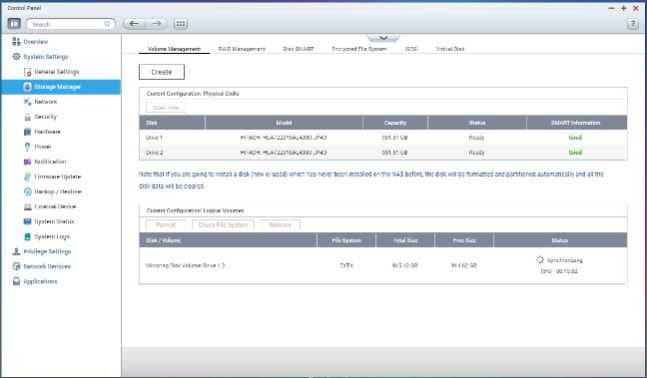The height and width of the screenshot is (378, 647).
Task: Click the Scan now button
Action: (165, 108)
